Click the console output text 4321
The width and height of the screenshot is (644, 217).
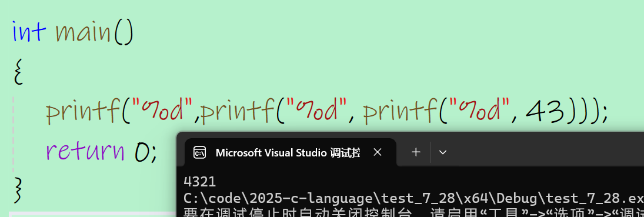[199, 182]
